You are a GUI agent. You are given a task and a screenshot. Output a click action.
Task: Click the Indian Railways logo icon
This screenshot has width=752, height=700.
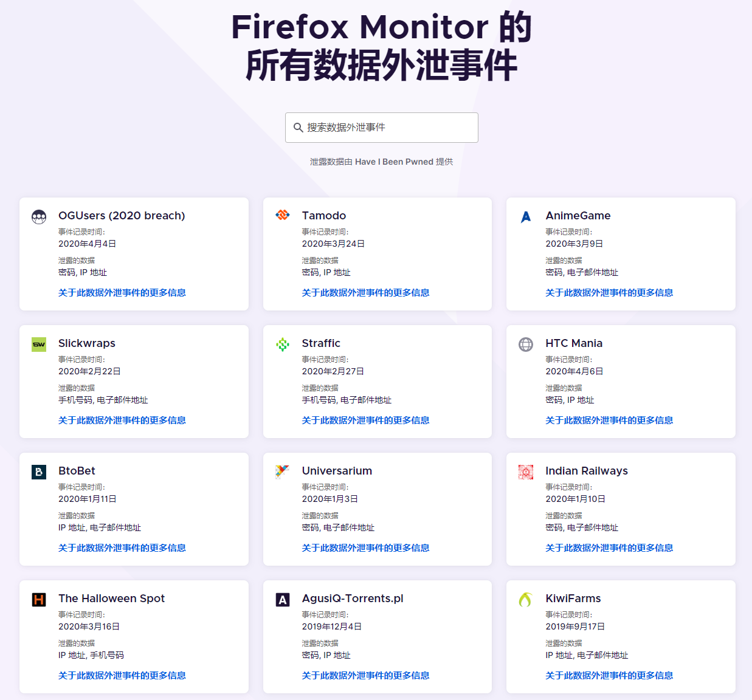525,472
